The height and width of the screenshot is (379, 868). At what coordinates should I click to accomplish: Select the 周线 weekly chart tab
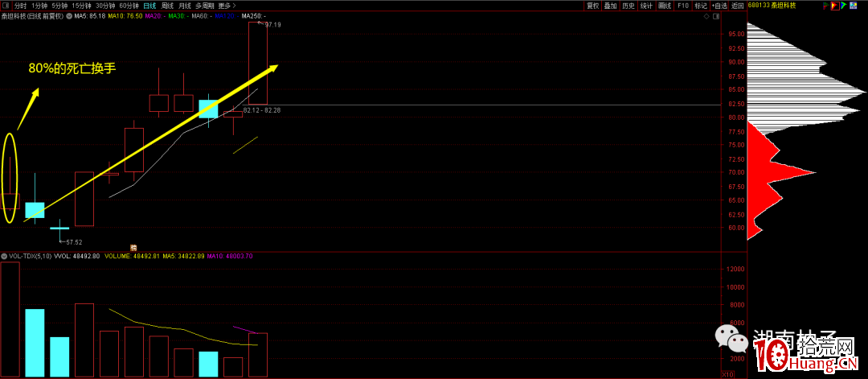(x=168, y=6)
